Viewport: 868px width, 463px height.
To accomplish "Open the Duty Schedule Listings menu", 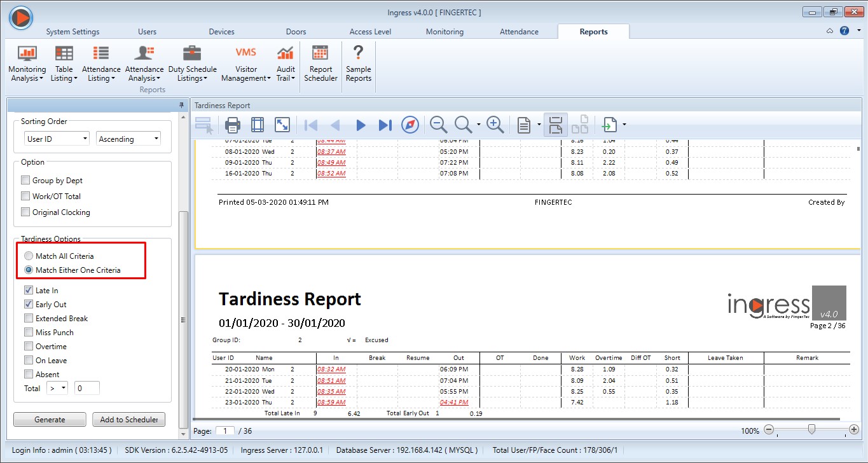I will point(192,64).
